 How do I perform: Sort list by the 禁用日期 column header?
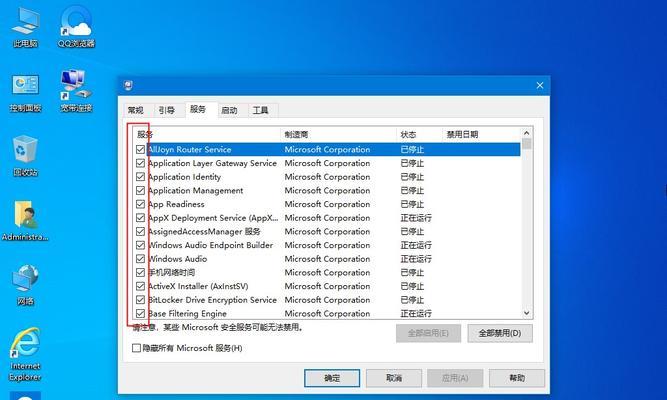[481, 134]
